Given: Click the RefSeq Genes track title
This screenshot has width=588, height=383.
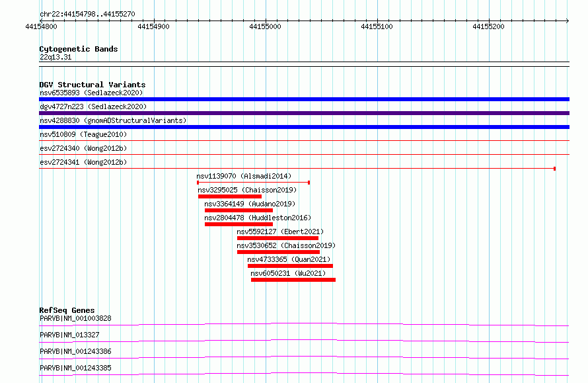Looking at the screenshot, I should tap(67, 310).
